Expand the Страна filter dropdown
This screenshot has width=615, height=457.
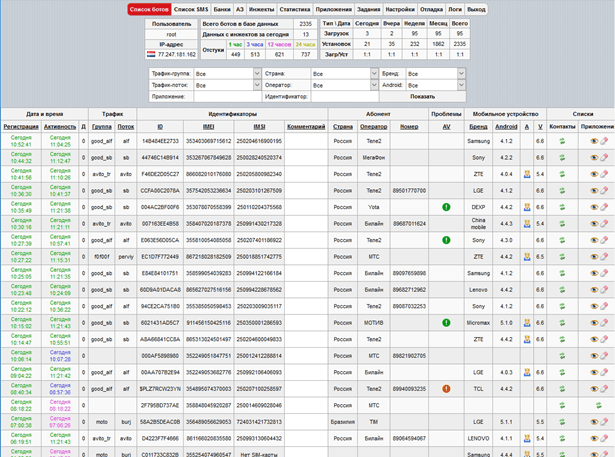(x=345, y=74)
